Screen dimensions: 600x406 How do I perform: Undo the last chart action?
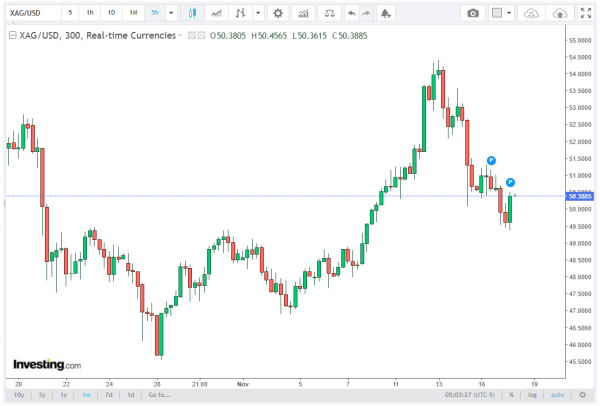[x=350, y=14]
